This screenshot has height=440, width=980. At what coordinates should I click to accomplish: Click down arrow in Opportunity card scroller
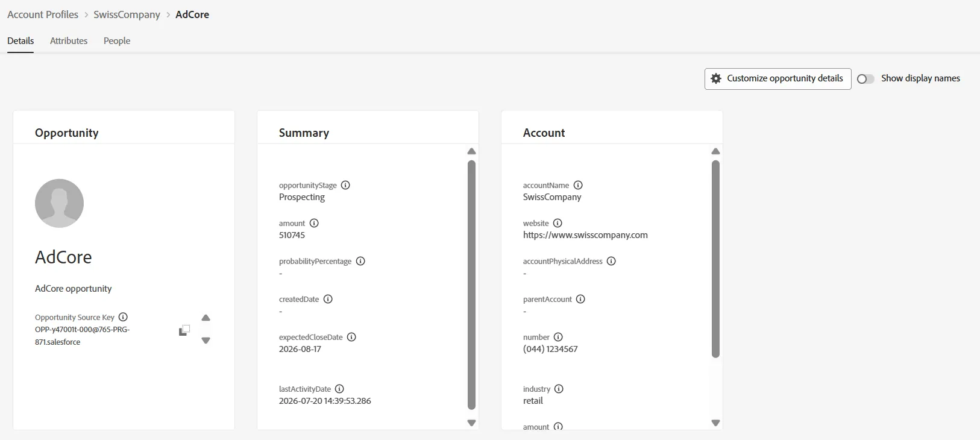point(206,341)
